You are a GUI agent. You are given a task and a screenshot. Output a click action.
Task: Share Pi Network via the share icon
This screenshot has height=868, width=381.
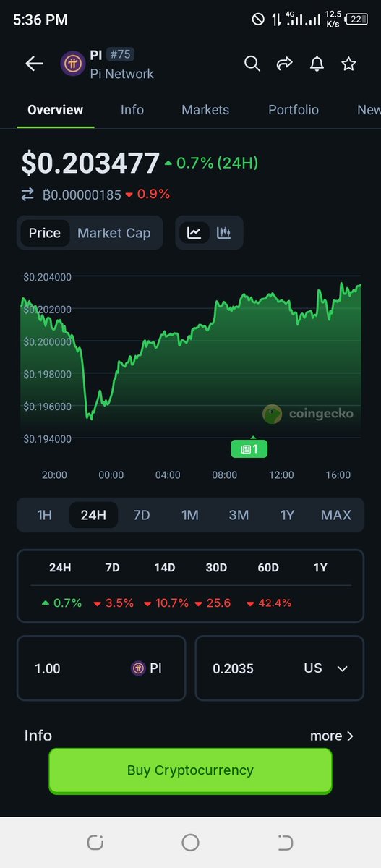point(284,64)
